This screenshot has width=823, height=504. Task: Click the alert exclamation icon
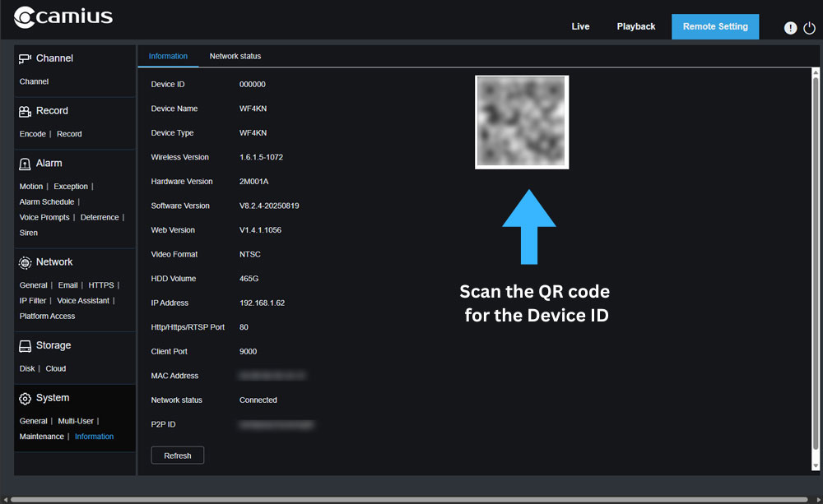click(790, 28)
